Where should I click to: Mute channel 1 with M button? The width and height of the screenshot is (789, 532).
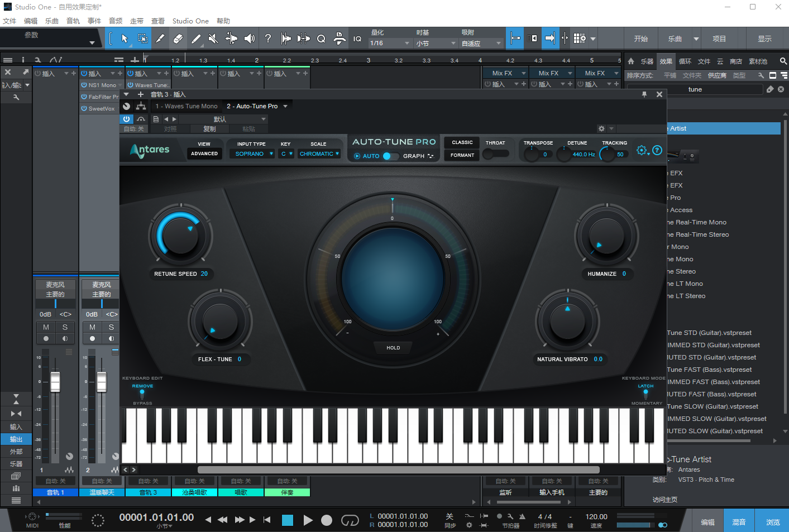coord(46,327)
